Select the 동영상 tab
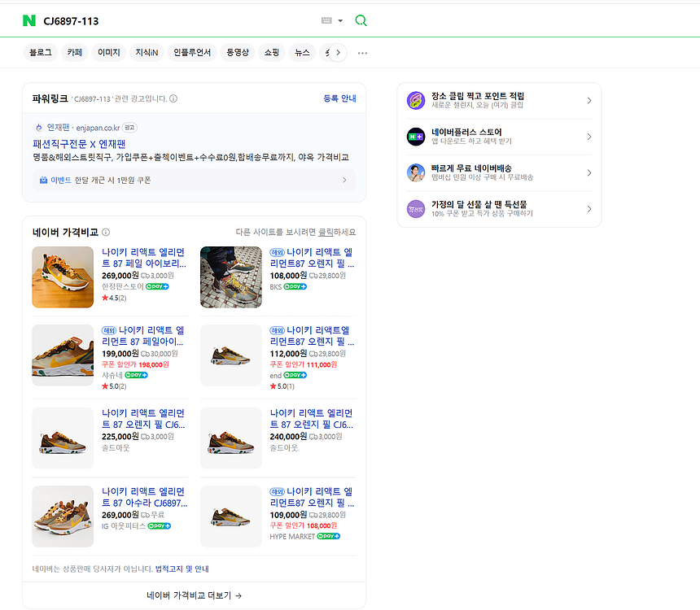 tap(238, 53)
